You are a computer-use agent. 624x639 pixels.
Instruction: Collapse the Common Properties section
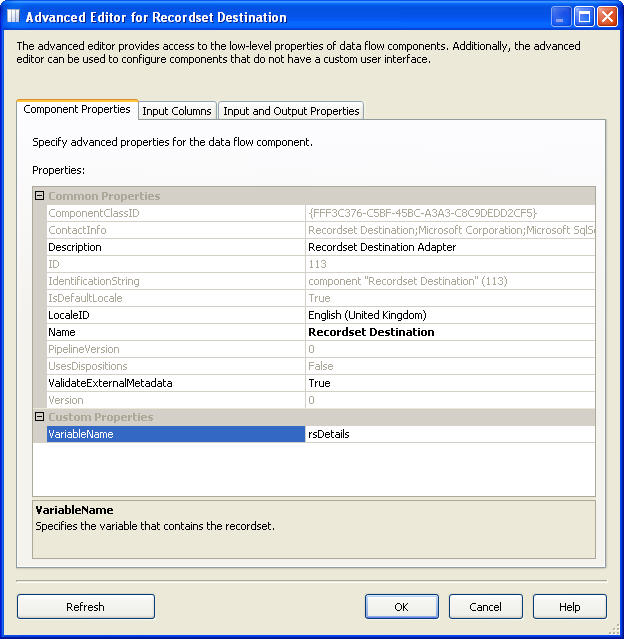pyautogui.click(x=39, y=196)
